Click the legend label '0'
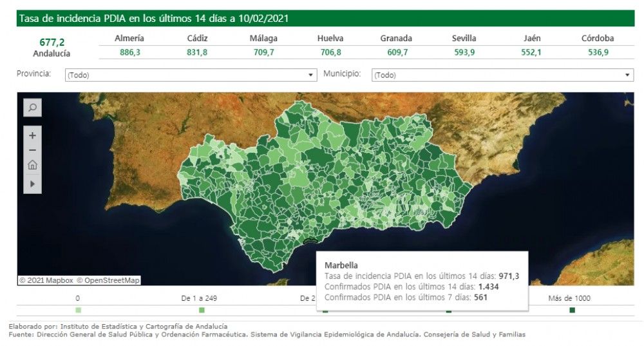The width and height of the screenshot is (644, 346). [78, 298]
